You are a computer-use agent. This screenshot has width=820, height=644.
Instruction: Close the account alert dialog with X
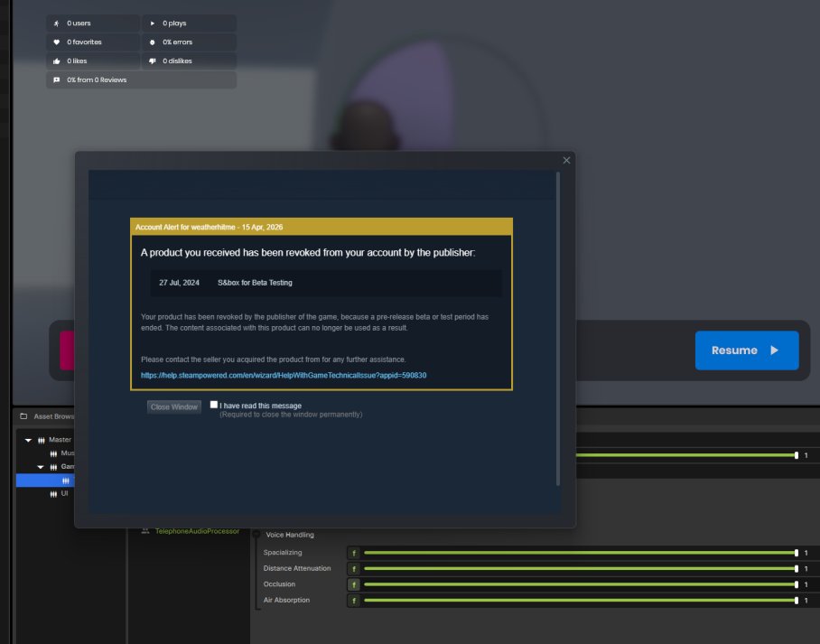[x=566, y=160]
